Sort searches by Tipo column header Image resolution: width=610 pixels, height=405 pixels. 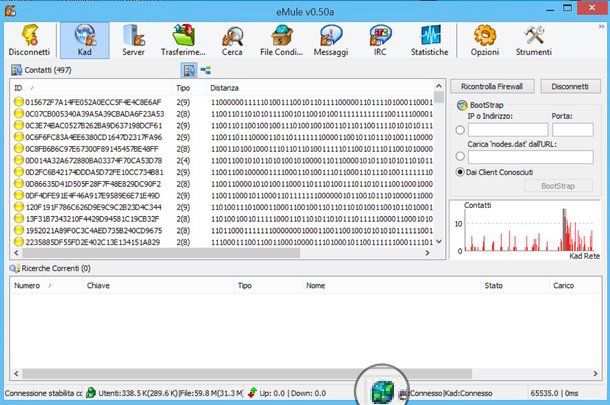tap(268, 286)
